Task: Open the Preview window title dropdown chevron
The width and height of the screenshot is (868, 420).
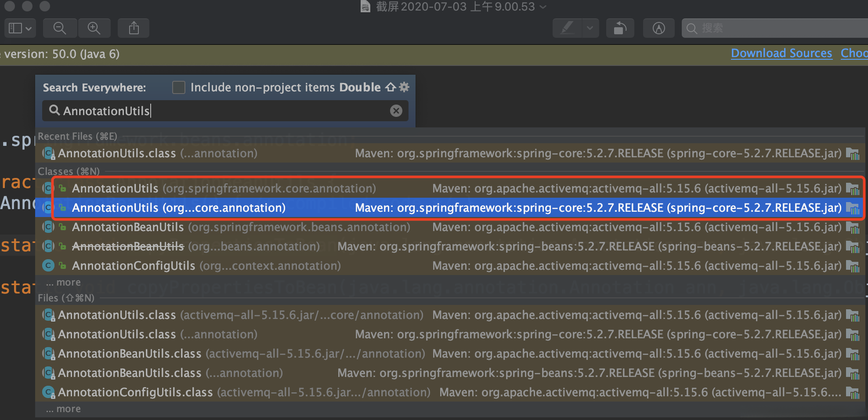Action: pyautogui.click(x=543, y=7)
